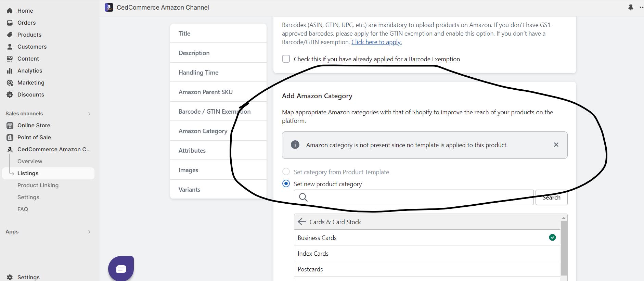Viewport: 644px width, 281px height.
Task: Focus the category search input field
Action: (414, 197)
